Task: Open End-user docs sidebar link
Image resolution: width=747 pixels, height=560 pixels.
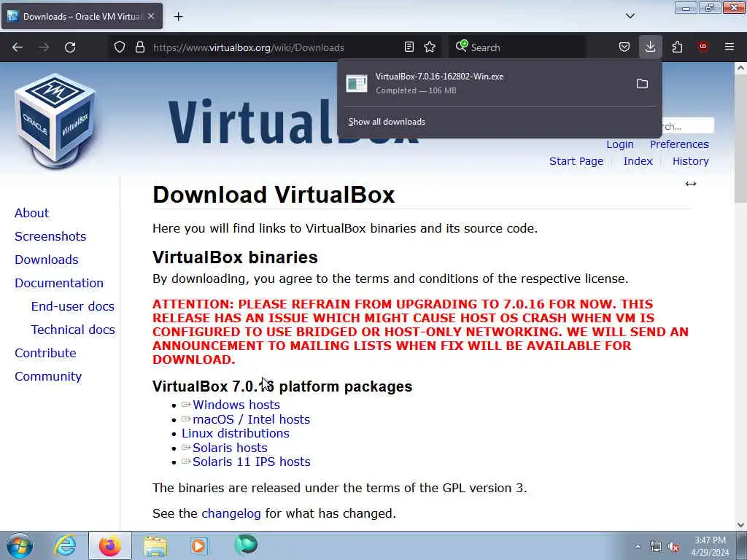Action: [72, 306]
